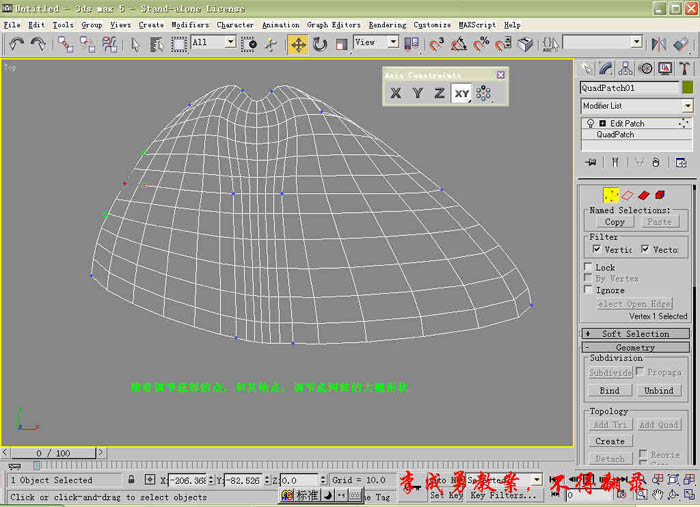Select the Bind to Space Warp tool
Image resolution: width=700 pixels, height=507 pixels.
click(x=109, y=44)
